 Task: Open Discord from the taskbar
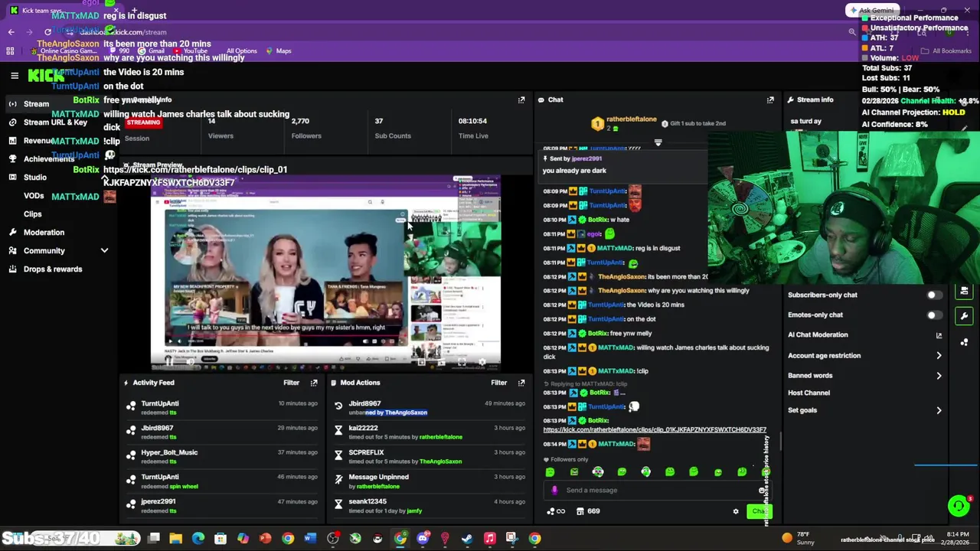point(423,539)
